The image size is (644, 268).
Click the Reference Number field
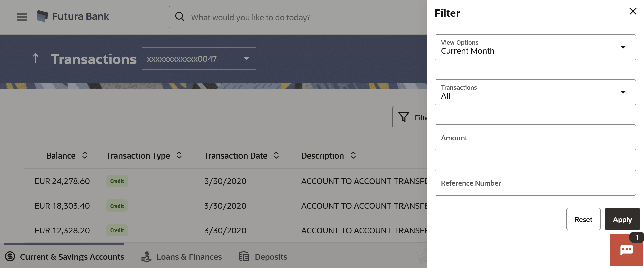tap(535, 183)
